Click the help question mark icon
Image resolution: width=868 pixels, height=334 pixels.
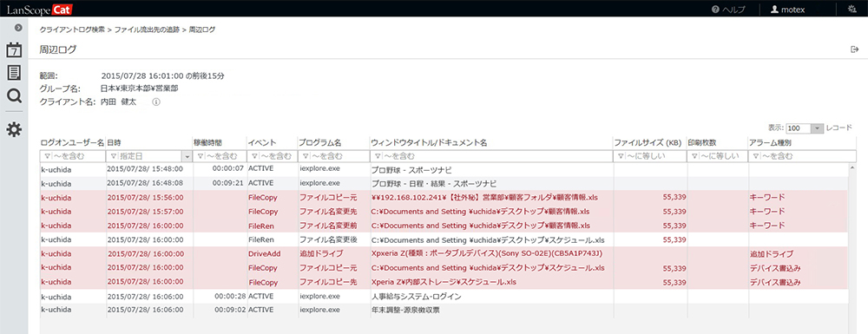click(715, 10)
